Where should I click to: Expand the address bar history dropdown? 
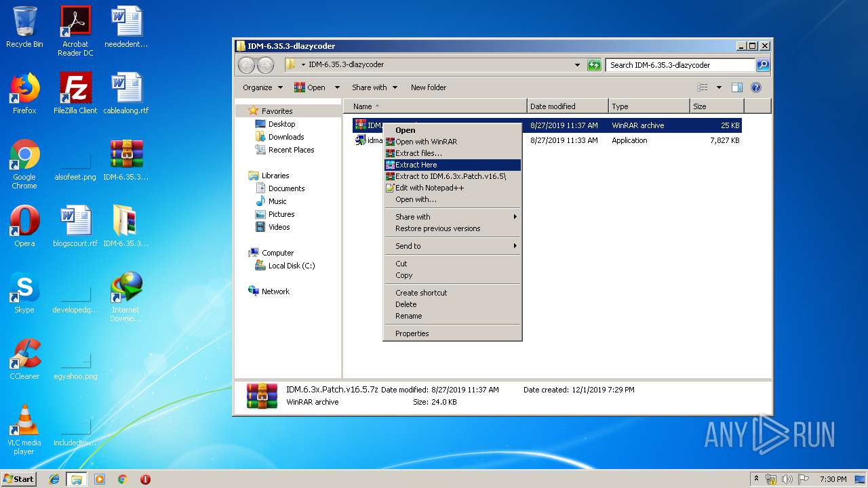577,65
